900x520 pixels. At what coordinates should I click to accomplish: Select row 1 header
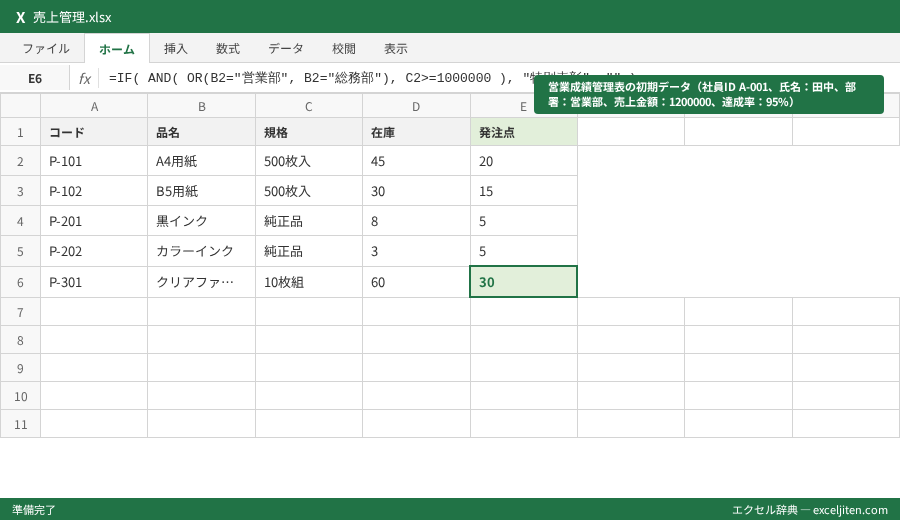20,133
